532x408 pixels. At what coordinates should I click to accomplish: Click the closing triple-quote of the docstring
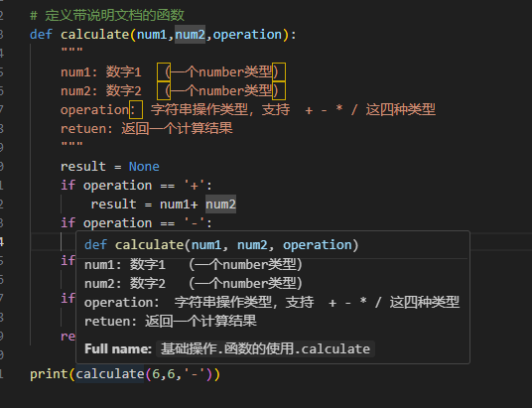(x=71, y=144)
